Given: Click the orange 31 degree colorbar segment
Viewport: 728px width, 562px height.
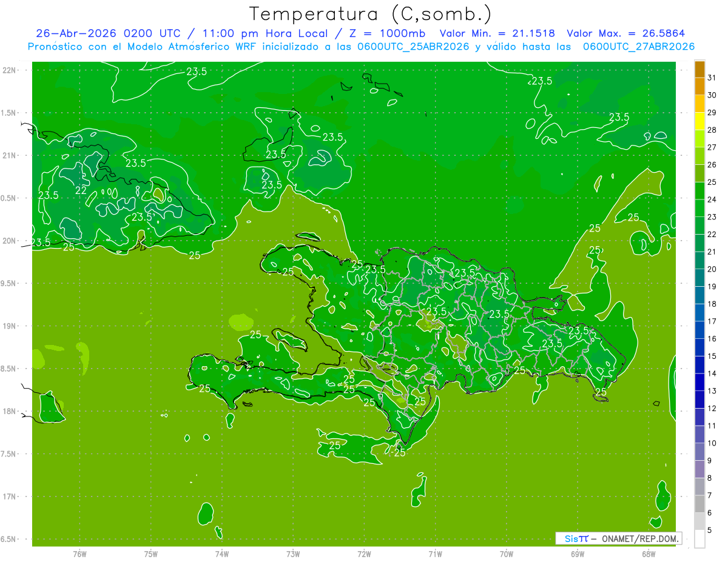Looking at the screenshot, I should (x=699, y=69).
